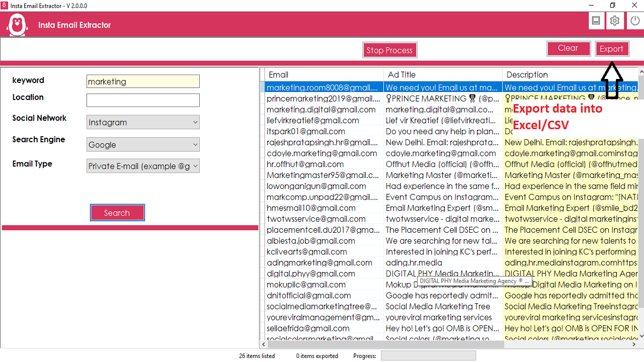The image size is (644, 362).
Task: Select email adingmarketing@gmail.com
Action: [x=325, y=262]
